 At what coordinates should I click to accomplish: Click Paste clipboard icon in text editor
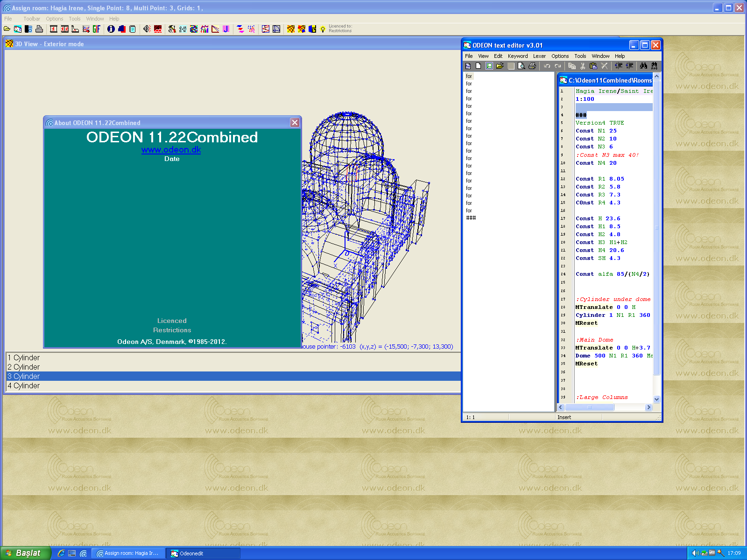click(593, 66)
